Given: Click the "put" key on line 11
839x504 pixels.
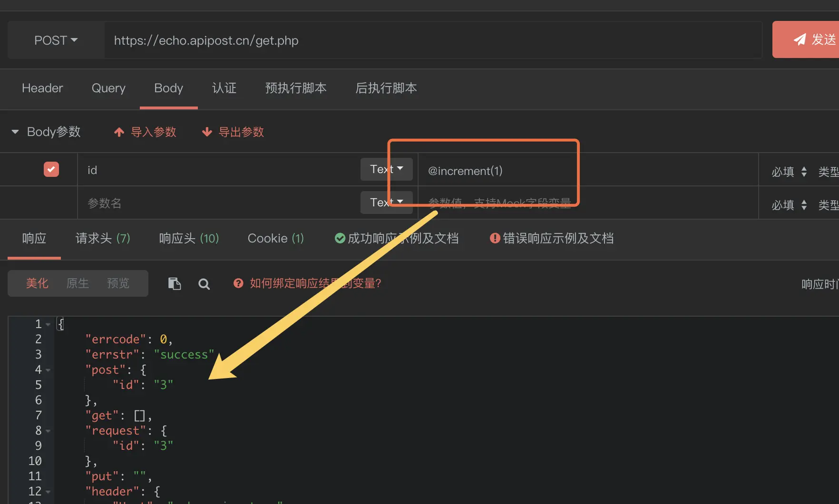Looking at the screenshot, I should click(102, 476).
